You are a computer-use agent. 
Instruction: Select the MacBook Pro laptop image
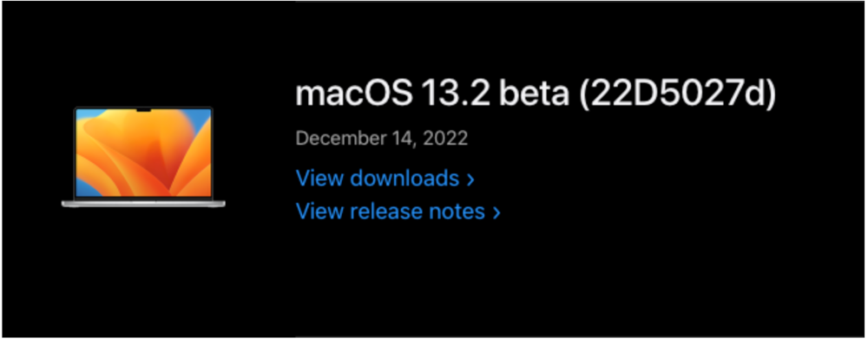(x=143, y=157)
